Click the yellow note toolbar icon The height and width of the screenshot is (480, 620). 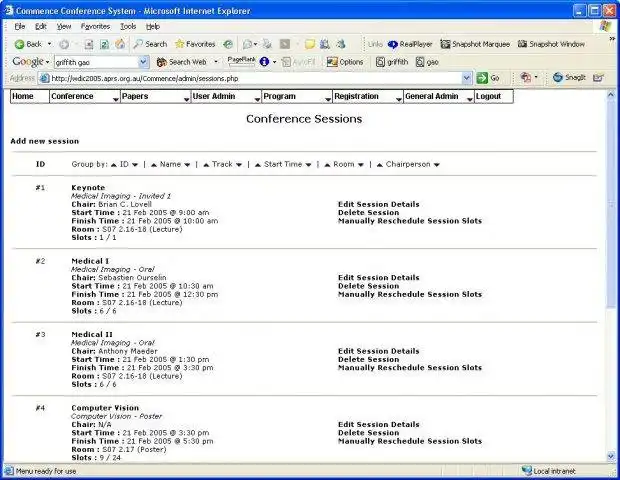click(x=310, y=44)
